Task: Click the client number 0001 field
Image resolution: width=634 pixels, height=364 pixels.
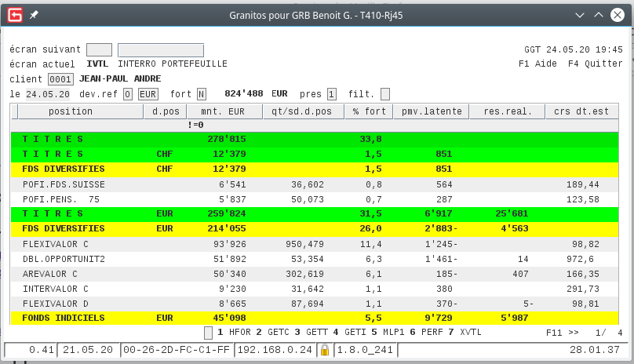Action: click(60, 79)
